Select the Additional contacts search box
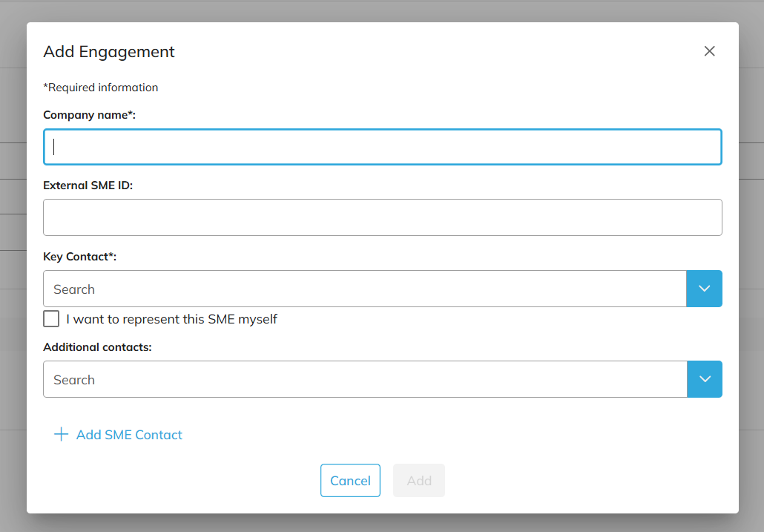The width and height of the screenshot is (764, 532). [x=364, y=379]
